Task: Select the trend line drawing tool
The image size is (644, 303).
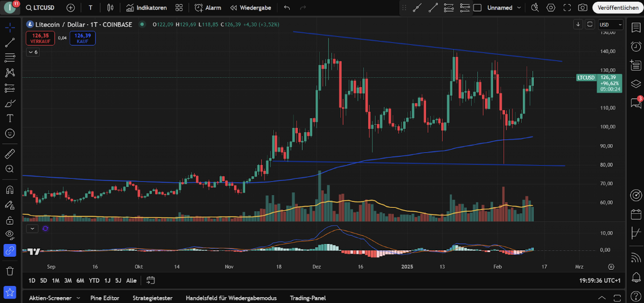Action: (x=10, y=43)
